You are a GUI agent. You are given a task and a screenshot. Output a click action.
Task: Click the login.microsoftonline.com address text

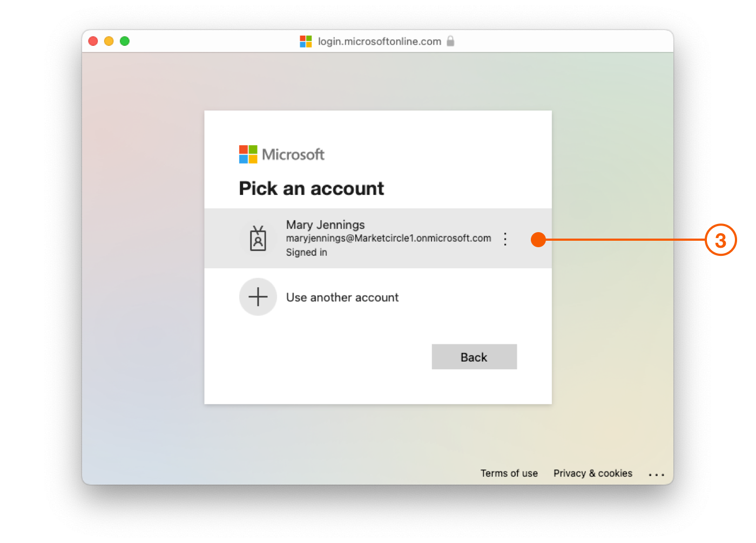tap(379, 42)
